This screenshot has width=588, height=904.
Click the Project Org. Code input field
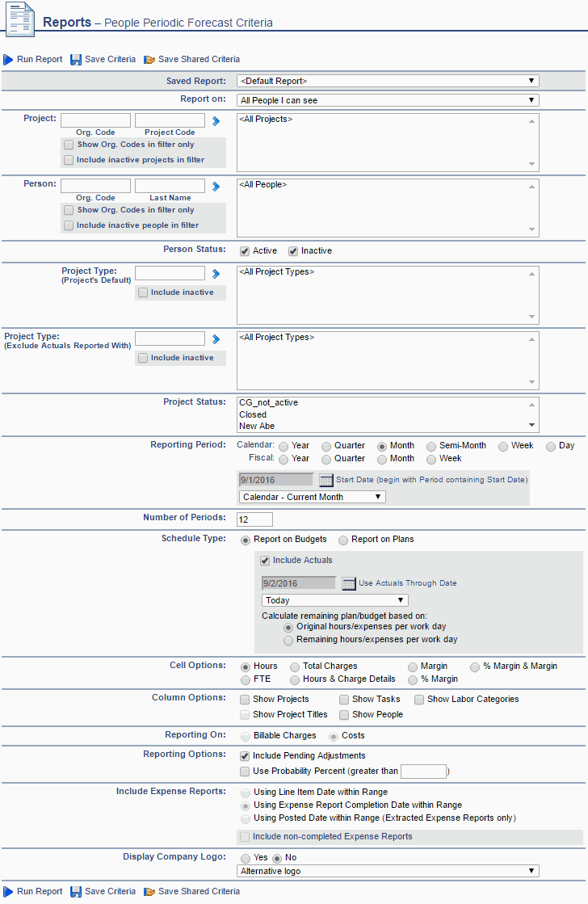point(95,120)
